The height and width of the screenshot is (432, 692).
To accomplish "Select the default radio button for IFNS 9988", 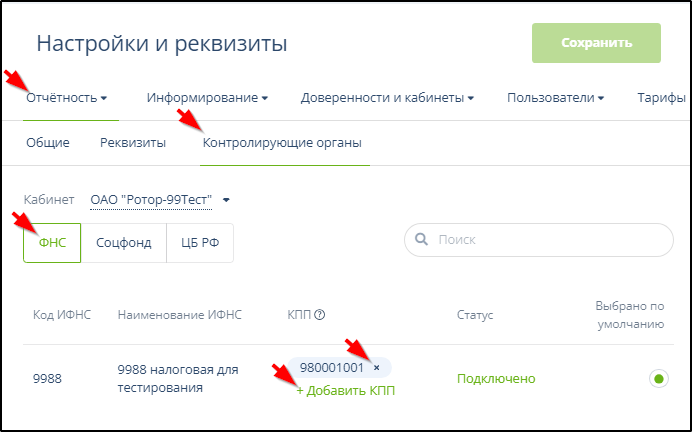I will (x=657, y=378).
